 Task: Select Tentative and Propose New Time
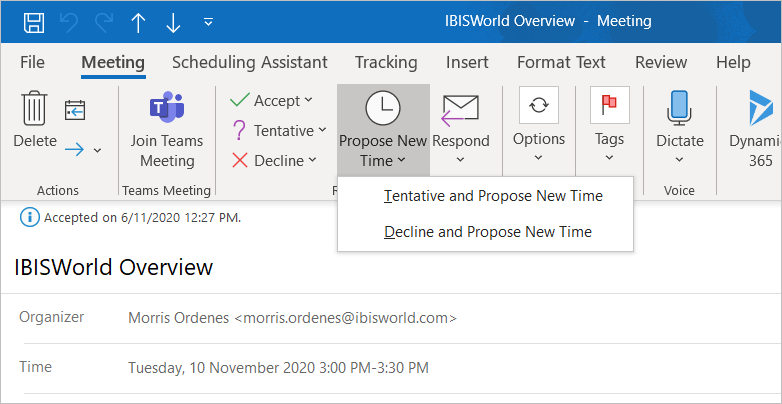coord(493,196)
